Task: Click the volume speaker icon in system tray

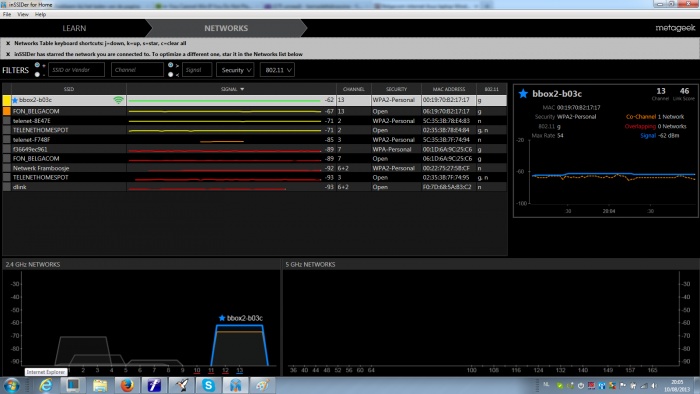Action: [x=654, y=386]
